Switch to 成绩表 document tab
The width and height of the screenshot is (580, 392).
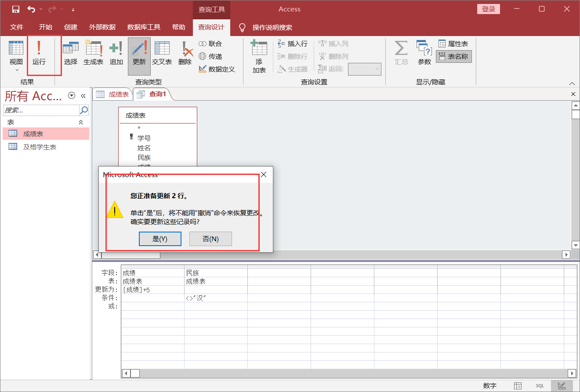coord(112,94)
